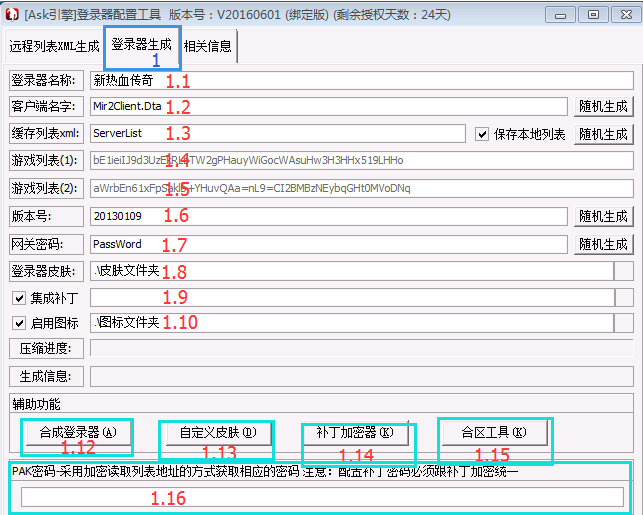Focus the 游戏列表(1) text field

(360, 160)
